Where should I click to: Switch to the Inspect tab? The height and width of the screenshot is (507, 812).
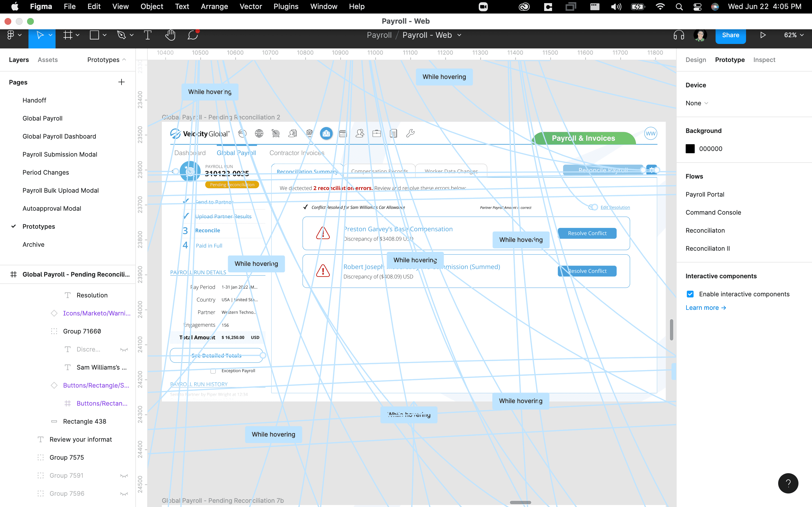(764, 60)
